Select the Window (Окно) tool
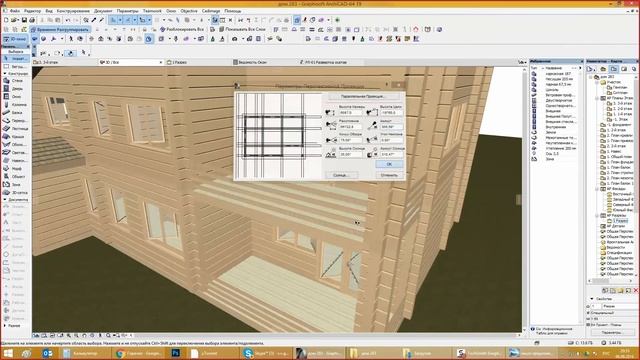The image size is (640, 360). (15, 97)
